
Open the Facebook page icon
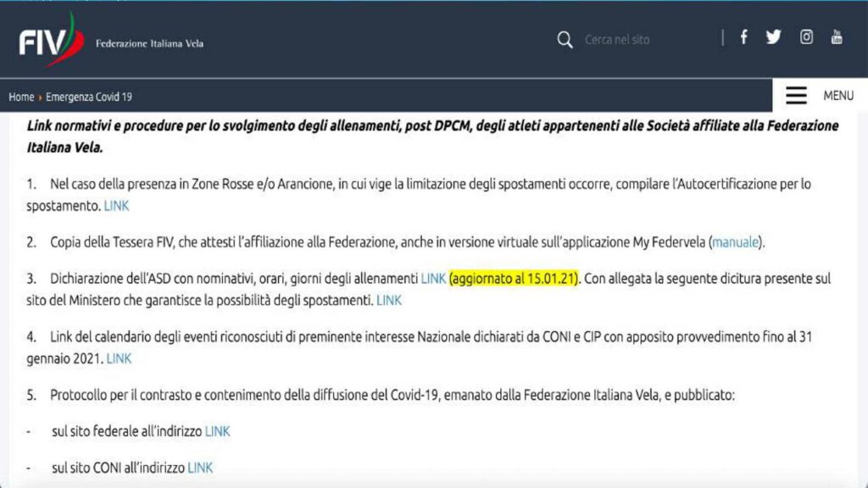coord(743,36)
